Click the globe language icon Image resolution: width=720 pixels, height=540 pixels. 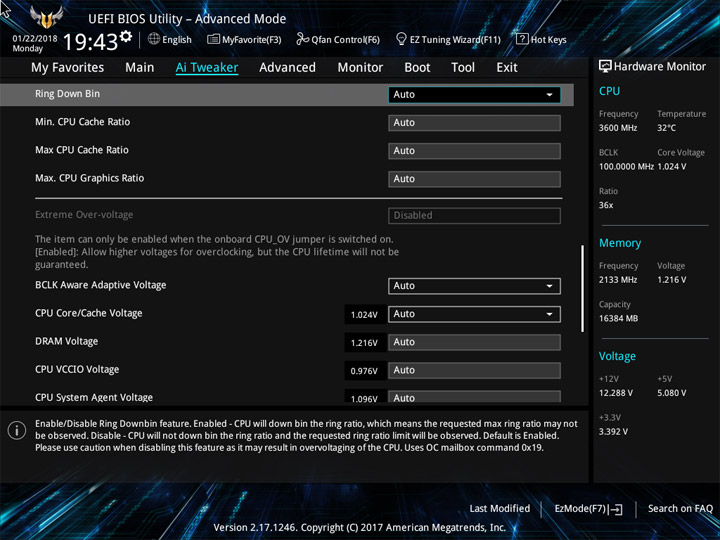point(154,39)
